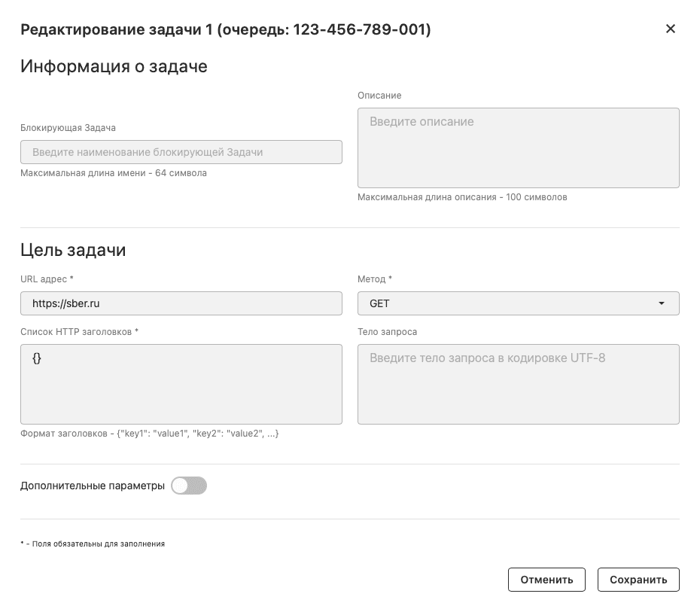Click the URL адрес field with sber.ru

181,303
